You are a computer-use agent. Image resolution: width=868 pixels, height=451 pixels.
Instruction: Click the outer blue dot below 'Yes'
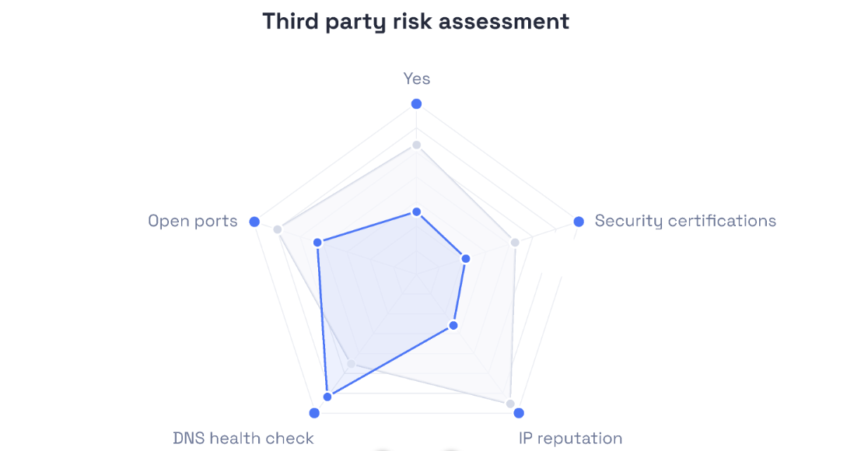416,104
